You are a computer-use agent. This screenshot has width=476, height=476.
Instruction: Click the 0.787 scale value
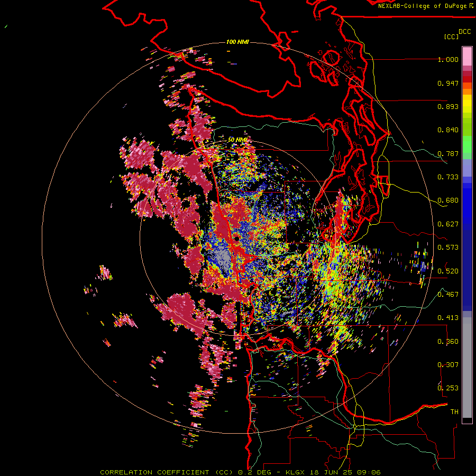click(x=448, y=153)
